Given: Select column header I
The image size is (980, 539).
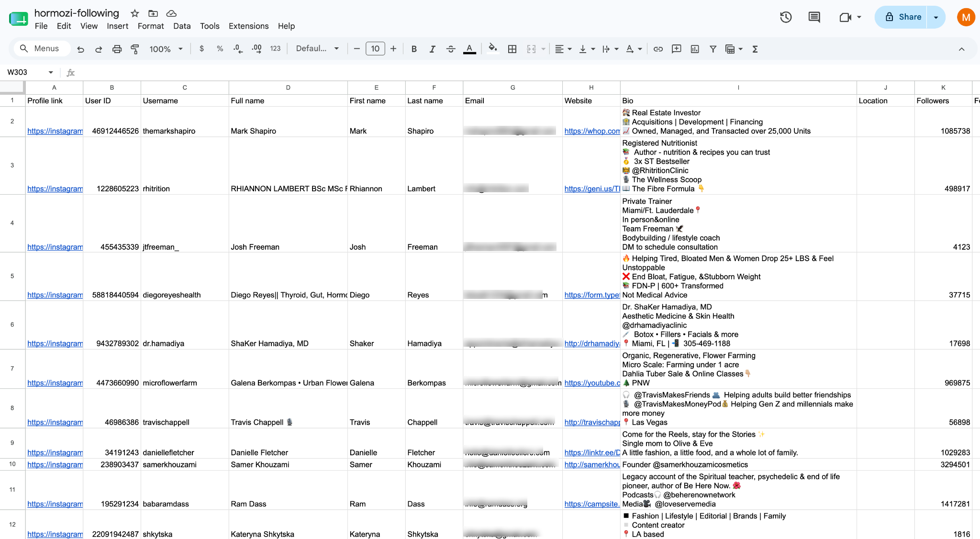Looking at the screenshot, I should 738,88.
